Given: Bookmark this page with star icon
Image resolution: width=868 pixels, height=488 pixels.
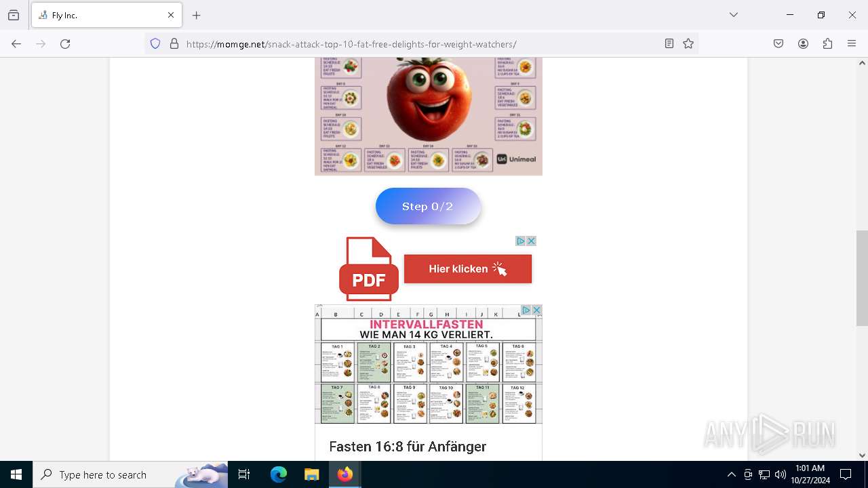Looking at the screenshot, I should pos(688,44).
